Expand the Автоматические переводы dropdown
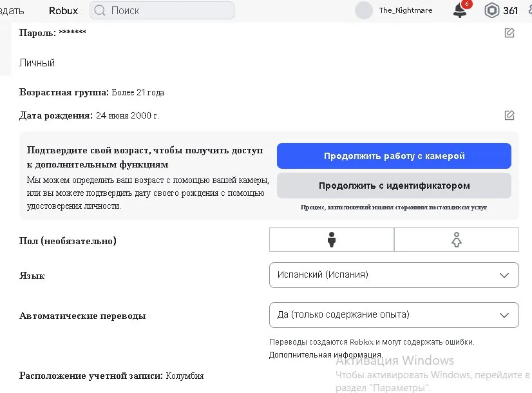 (x=394, y=315)
